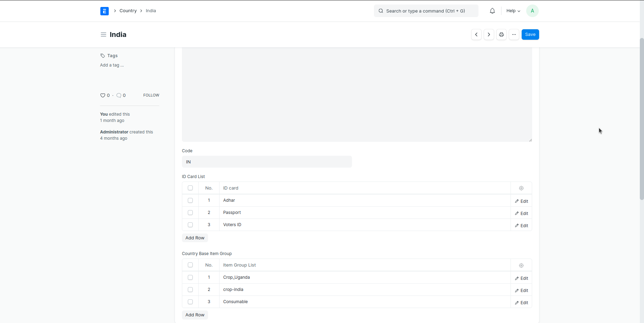The height and width of the screenshot is (323, 644).
Task: Toggle sidebar with hamburger icon
Action: point(103,34)
